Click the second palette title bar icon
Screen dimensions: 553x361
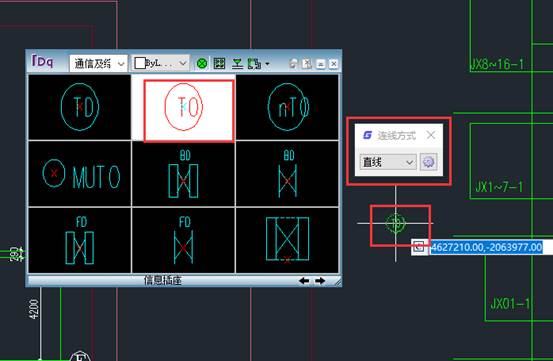coord(307,63)
